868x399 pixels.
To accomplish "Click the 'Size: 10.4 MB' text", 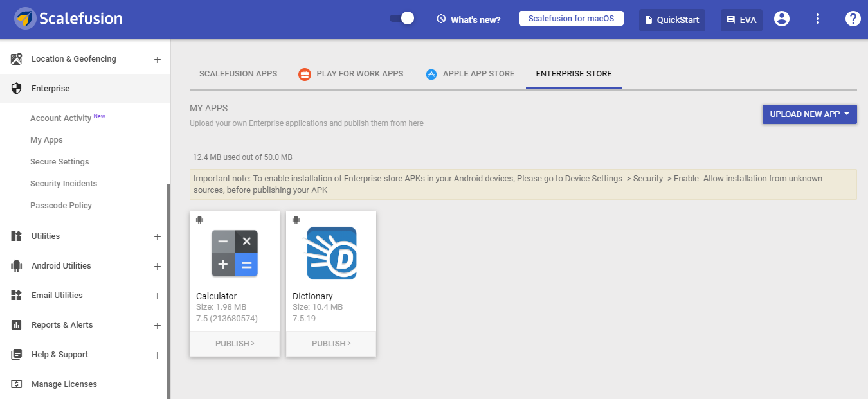I will 318,307.
